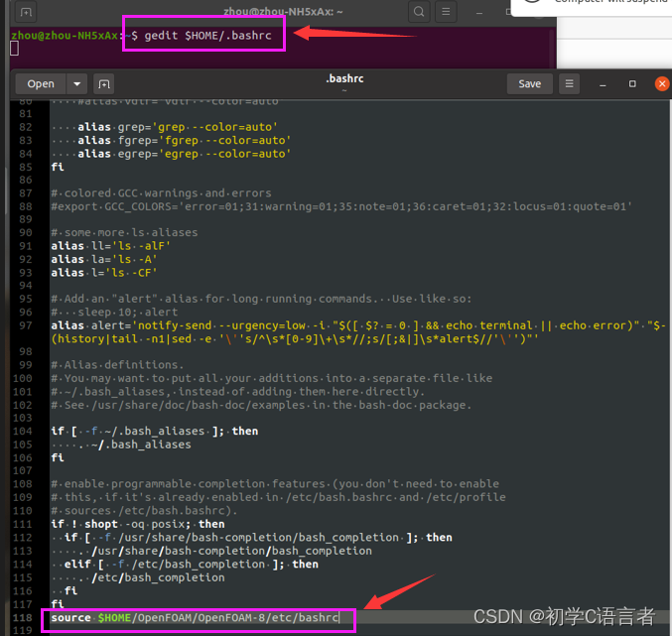
Task: Click the line alias grep='grep --color=auto'
Action: 178,127
